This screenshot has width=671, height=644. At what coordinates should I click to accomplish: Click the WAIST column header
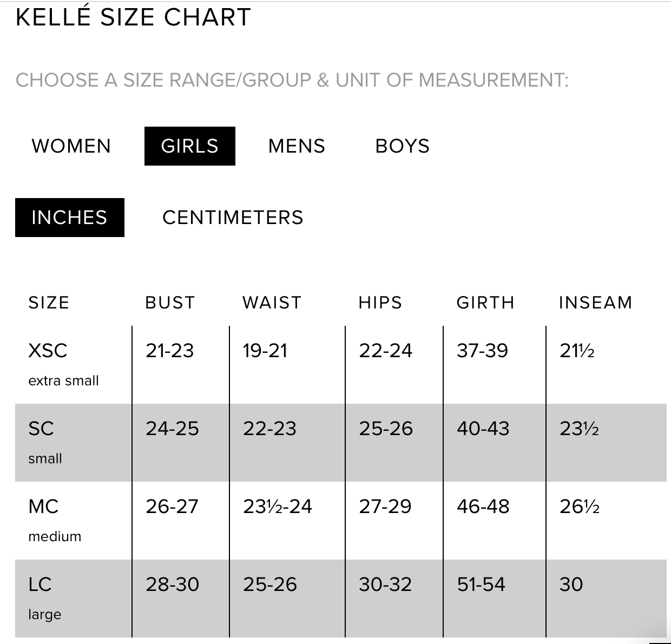[x=272, y=303]
